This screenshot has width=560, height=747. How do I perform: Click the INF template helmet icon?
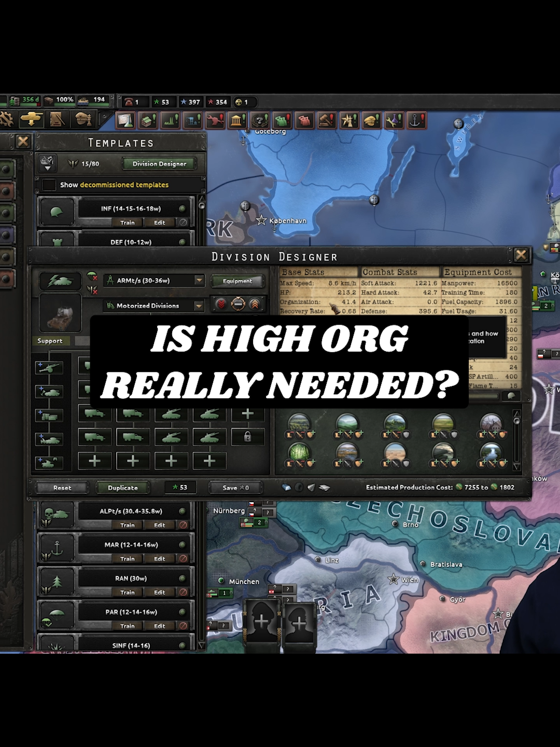click(56, 212)
